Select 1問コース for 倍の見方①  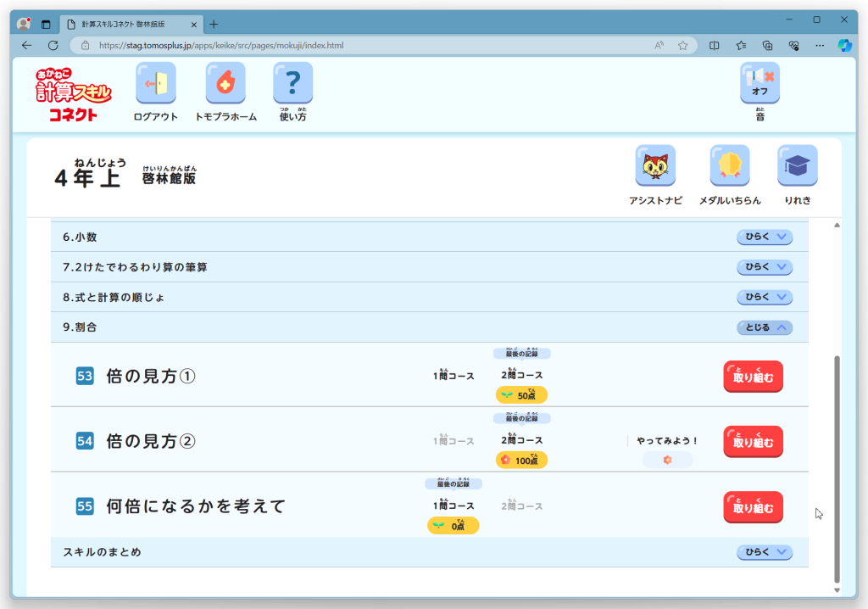(x=453, y=375)
